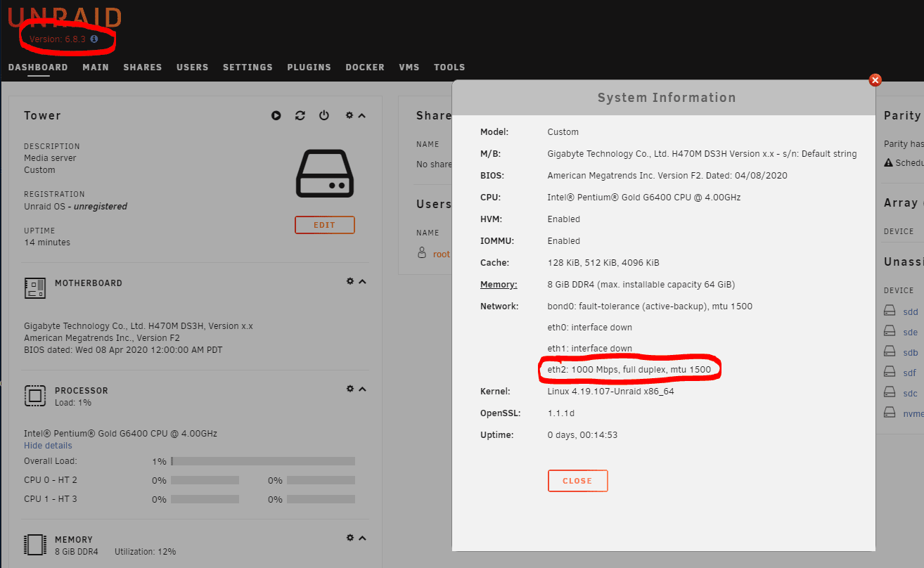Image resolution: width=924 pixels, height=568 pixels.
Task: Collapse the Tower panel chevron
Action: tap(362, 115)
